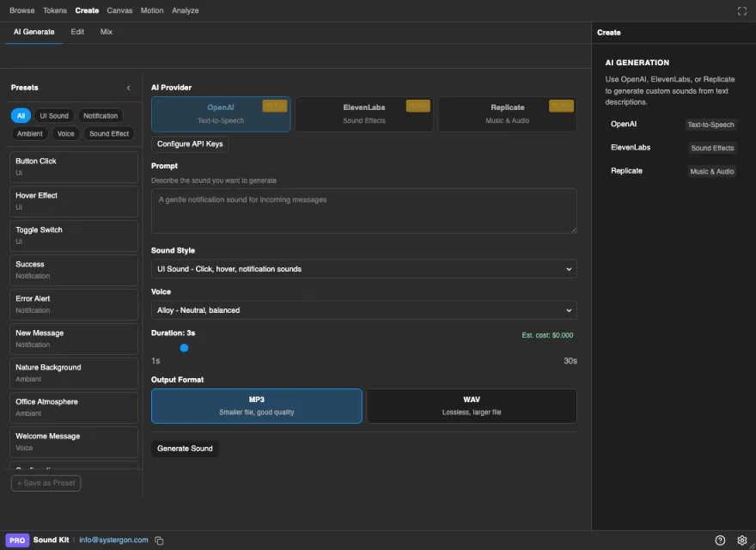The image size is (756, 550).
Task: Select OpenAI Text-to-Speech as AI provider
Action: click(221, 113)
